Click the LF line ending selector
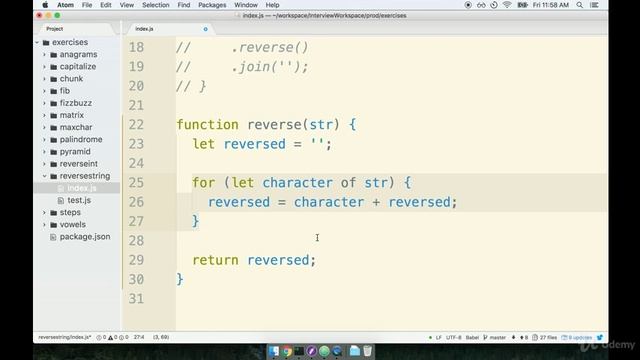This screenshot has height=360, width=640. pyautogui.click(x=439, y=338)
